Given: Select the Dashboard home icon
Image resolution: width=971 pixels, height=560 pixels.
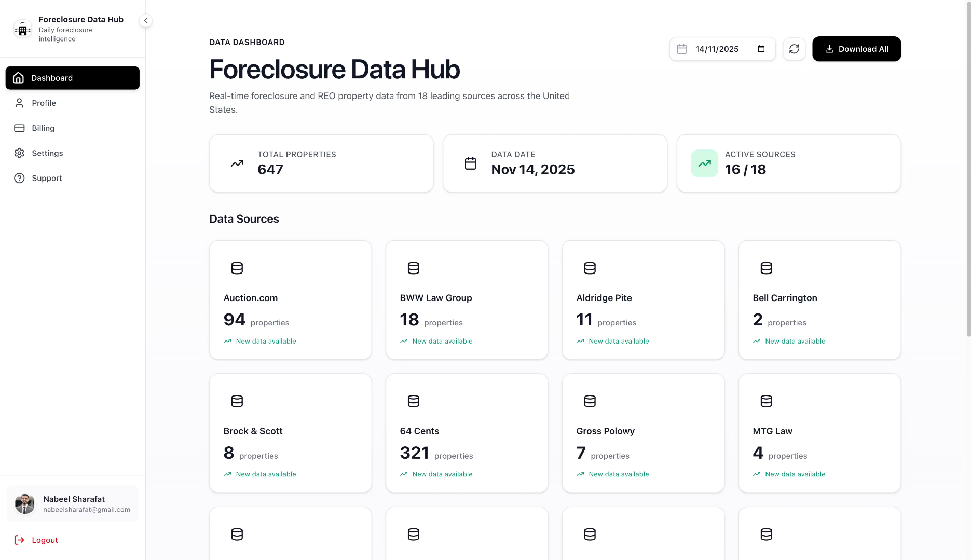Looking at the screenshot, I should coord(19,78).
